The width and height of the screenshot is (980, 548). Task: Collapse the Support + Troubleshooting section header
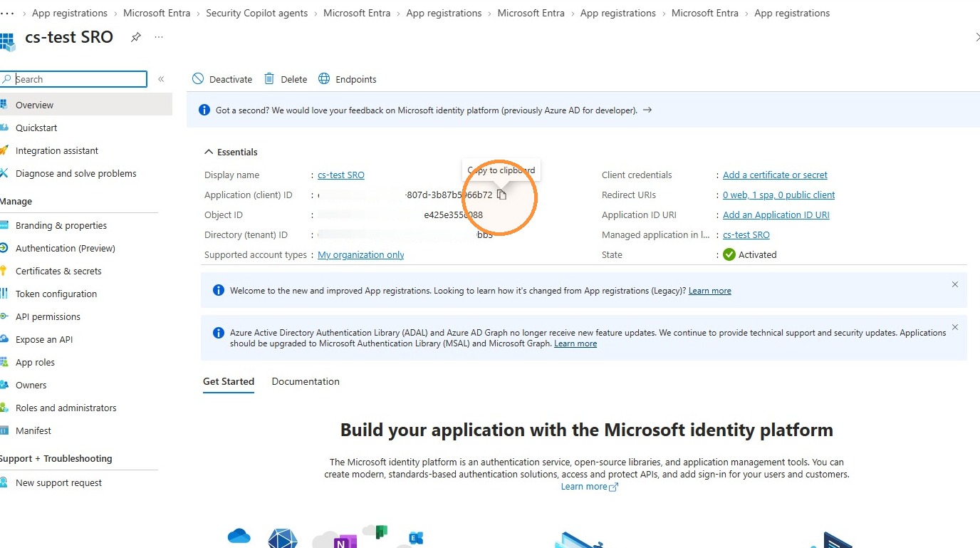tap(56, 459)
